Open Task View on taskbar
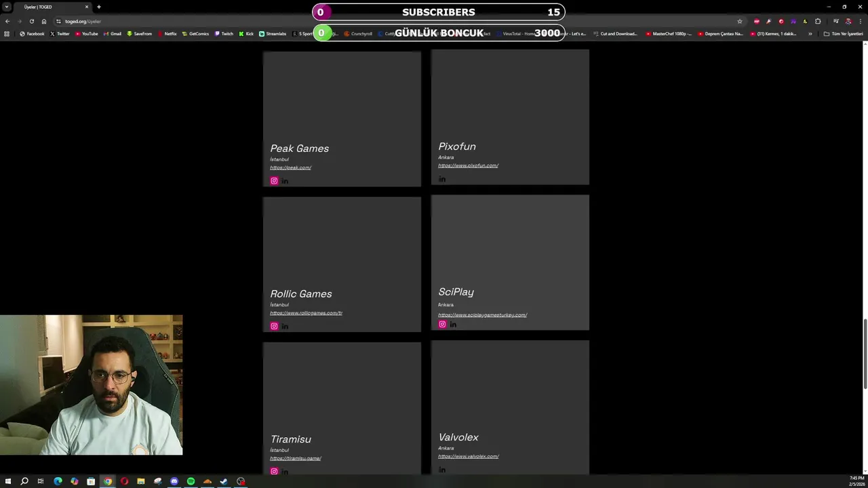 [41, 481]
